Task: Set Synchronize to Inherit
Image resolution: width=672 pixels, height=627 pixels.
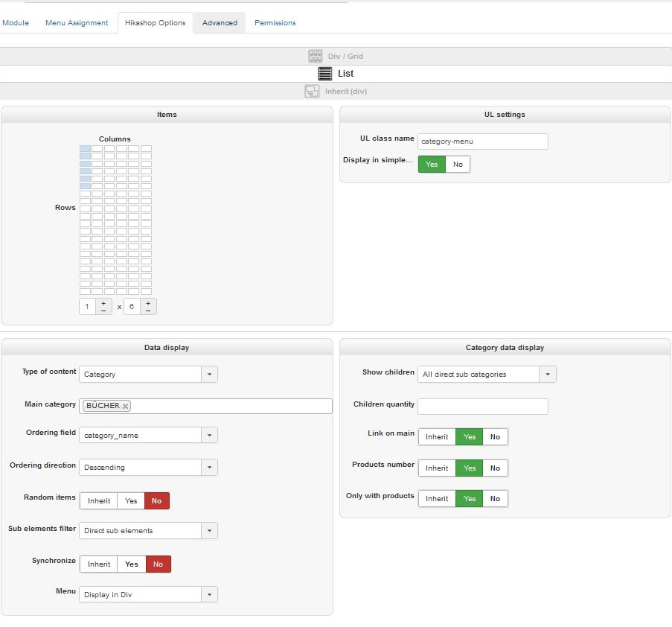Action: point(98,564)
